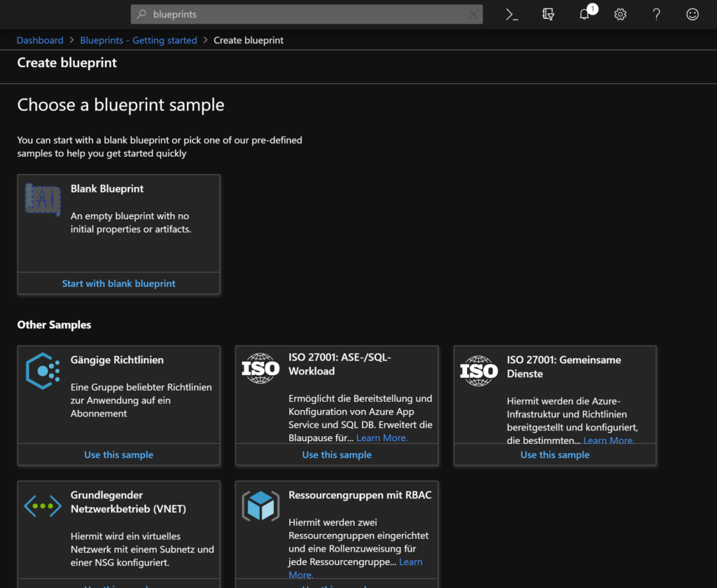Open the Cloud Shell icon

[512, 15]
